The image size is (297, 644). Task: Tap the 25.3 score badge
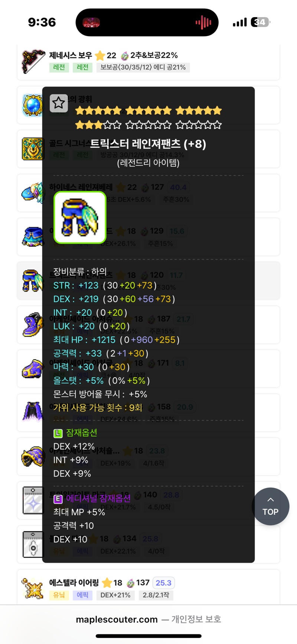click(x=163, y=583)
